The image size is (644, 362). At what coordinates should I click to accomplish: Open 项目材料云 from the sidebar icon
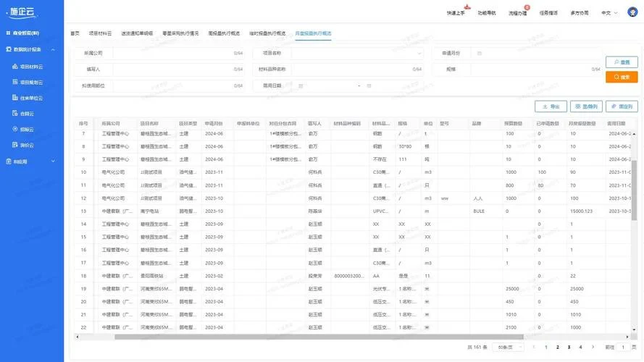coord(15,66)
